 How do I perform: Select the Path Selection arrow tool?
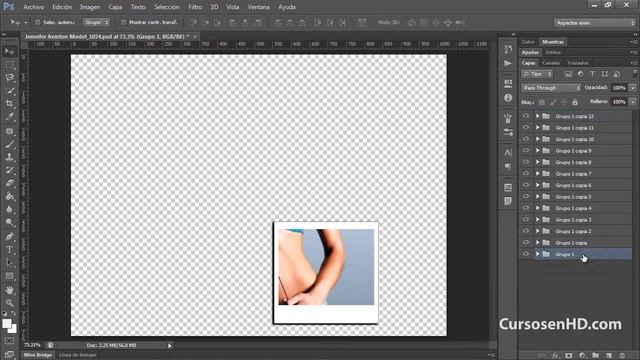(9, 262)
